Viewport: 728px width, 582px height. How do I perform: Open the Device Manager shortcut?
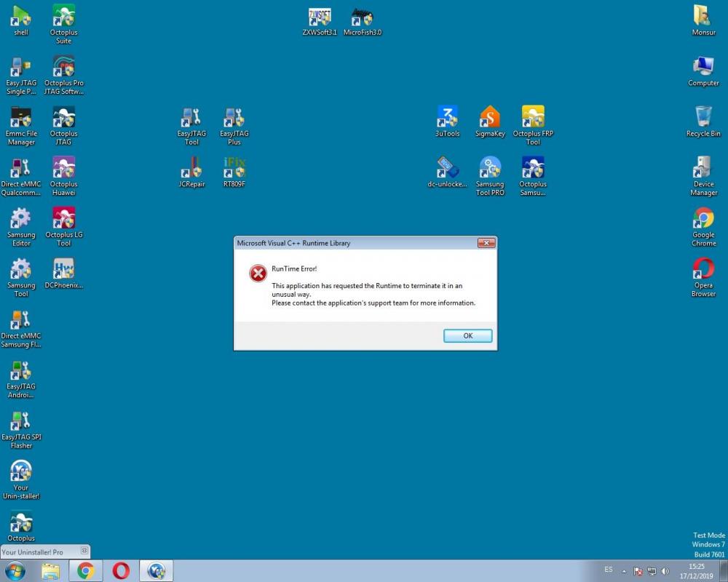(703, 170)
